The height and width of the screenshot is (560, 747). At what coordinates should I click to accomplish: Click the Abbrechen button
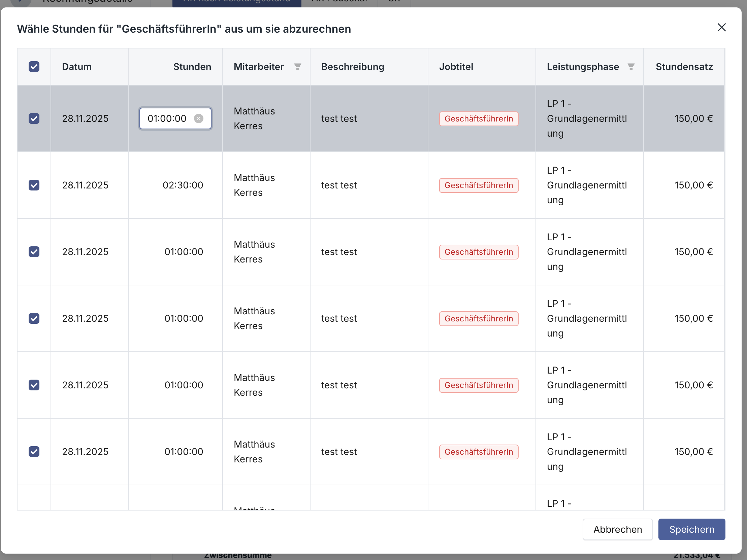(617, 529)
